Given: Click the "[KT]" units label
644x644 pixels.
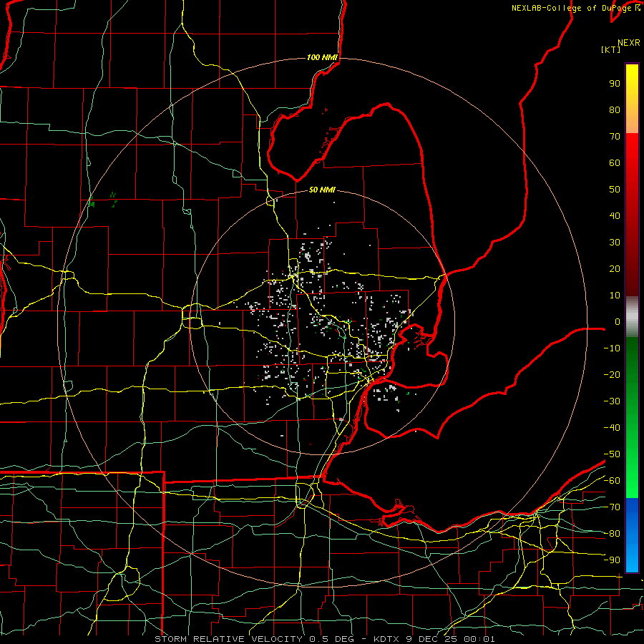Looking at the screenshot, I should point(611,49).
